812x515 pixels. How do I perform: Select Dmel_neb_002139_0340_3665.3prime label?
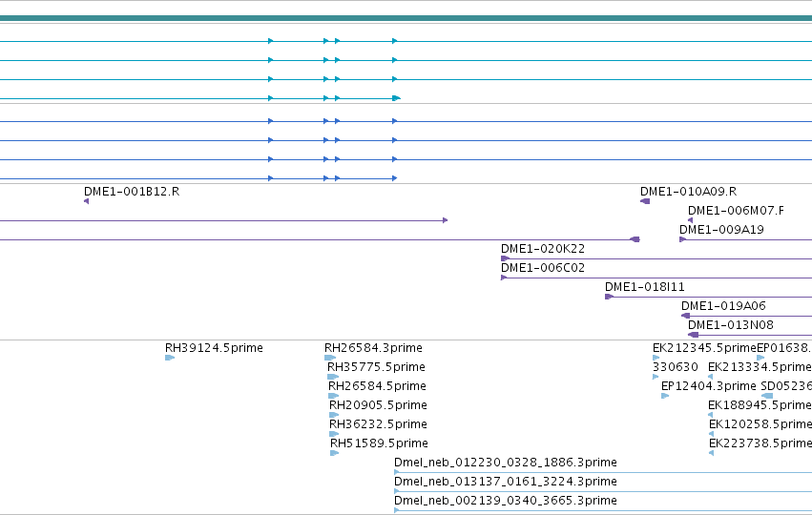click(506, 501)
